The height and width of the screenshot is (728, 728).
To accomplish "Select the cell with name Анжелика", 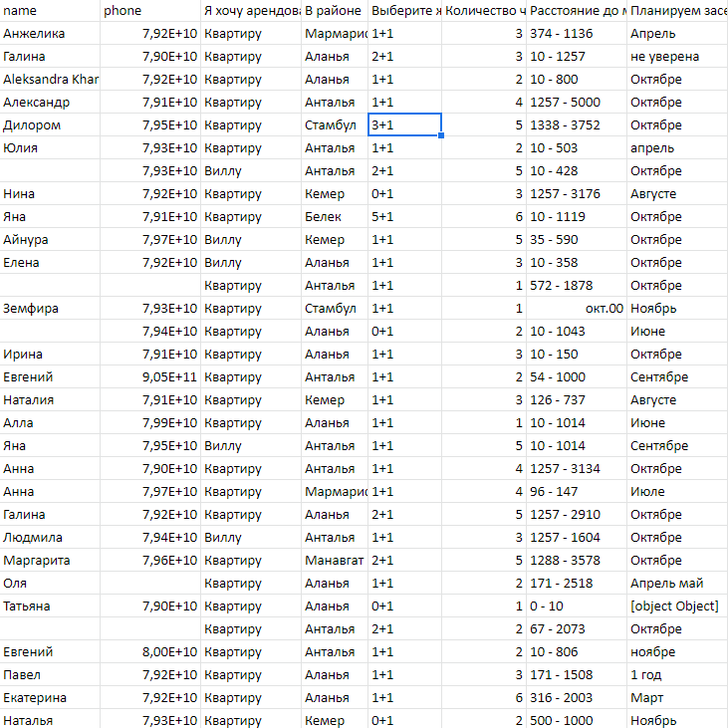I will (50, 34).
